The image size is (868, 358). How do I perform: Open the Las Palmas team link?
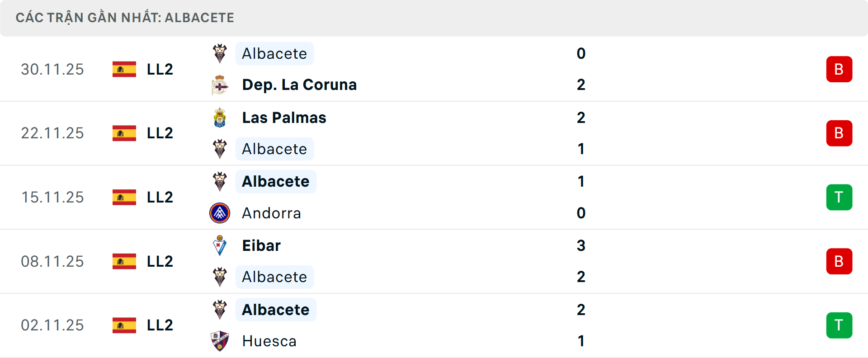pos(284,118)
